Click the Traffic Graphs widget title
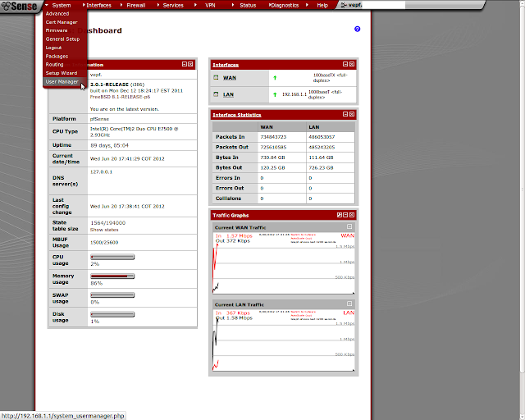 click(231, 216)
